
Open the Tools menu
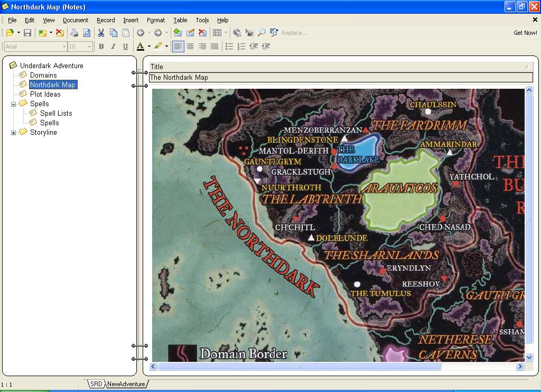click(202, 20)
